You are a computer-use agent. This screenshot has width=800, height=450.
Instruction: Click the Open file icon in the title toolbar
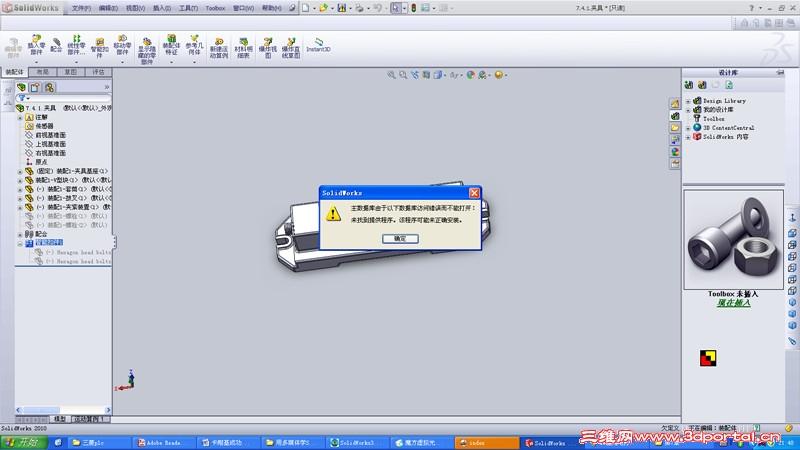coord(323,8)
